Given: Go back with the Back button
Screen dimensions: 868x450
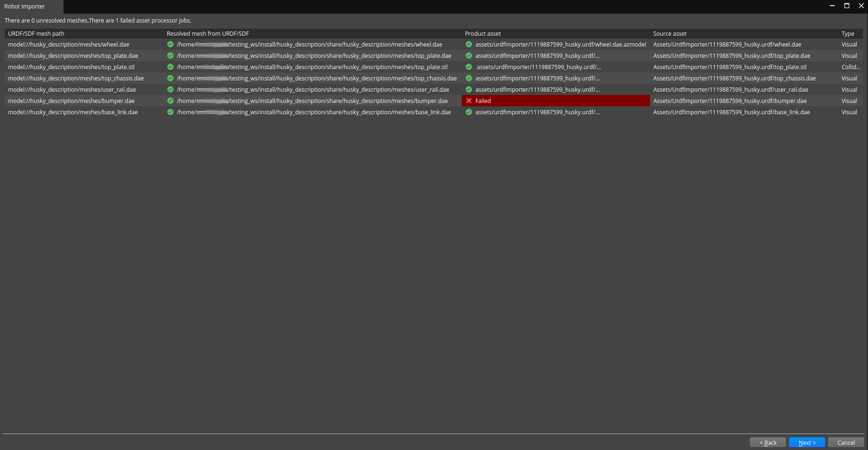Looking at the screenshot, I should 768,442.
